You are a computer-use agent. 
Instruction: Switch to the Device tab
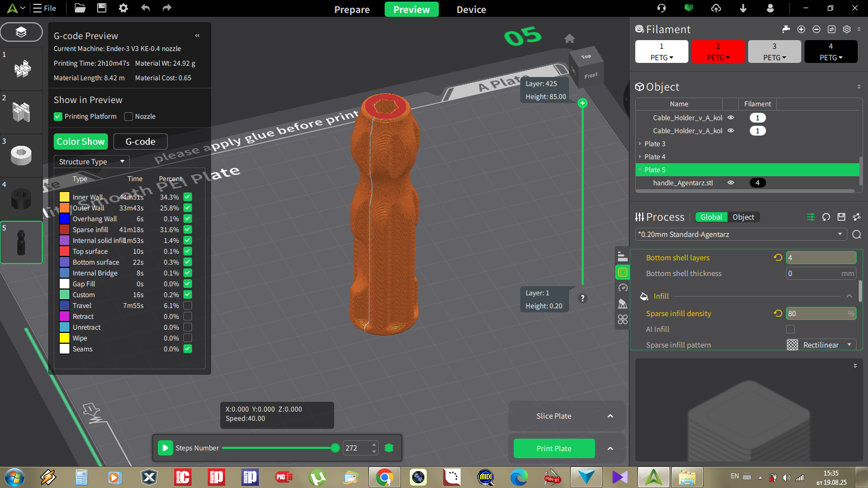471,9
